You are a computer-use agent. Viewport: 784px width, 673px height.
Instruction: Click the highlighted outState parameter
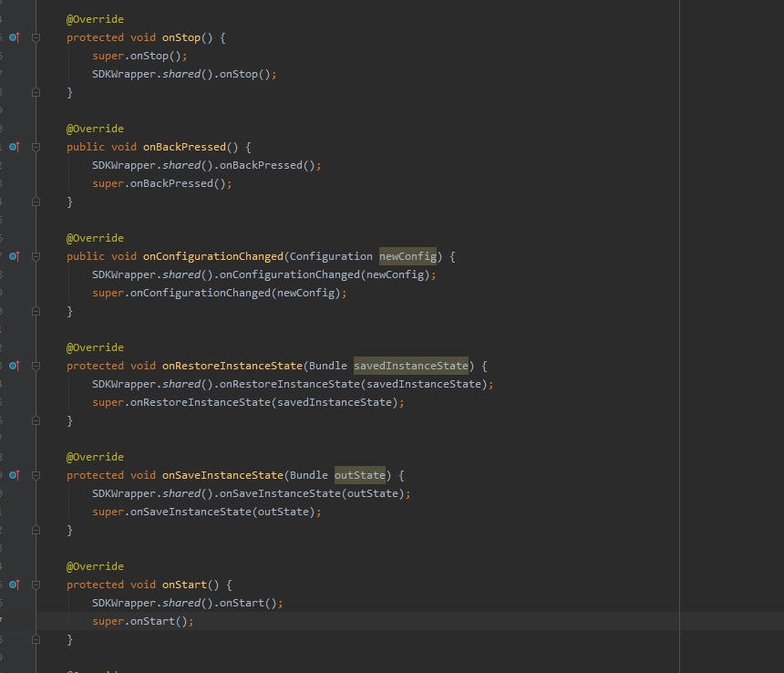point(360,475)
